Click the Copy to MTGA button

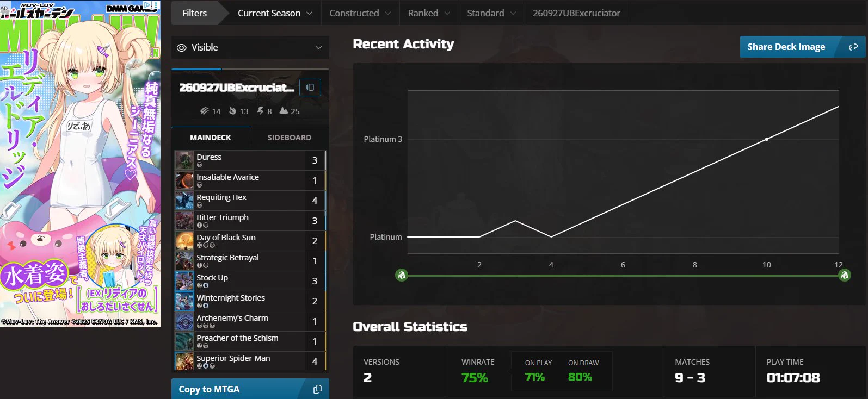250,389
